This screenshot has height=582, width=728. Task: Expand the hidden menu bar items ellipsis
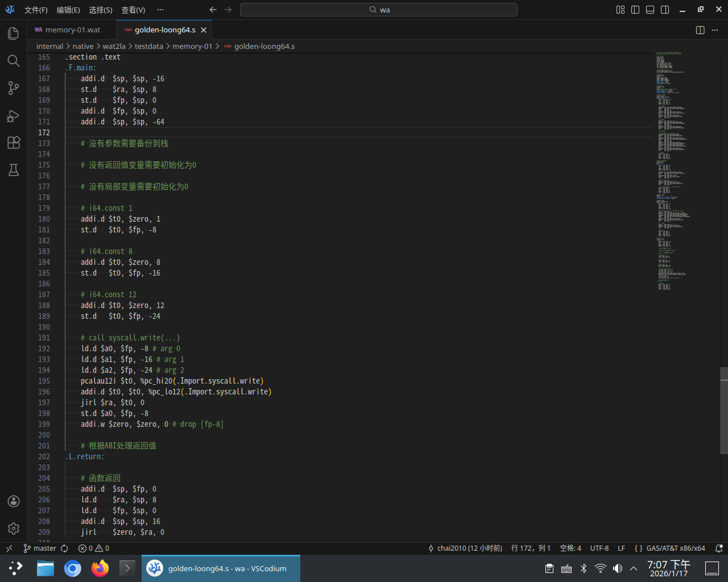pyautogui.click(x=160, y=10)
